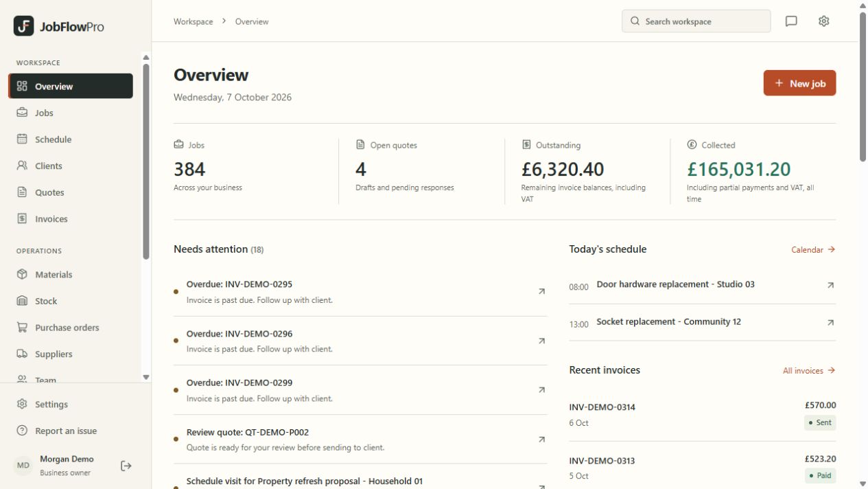Click the Report an issue question icon

click(22, 431)
